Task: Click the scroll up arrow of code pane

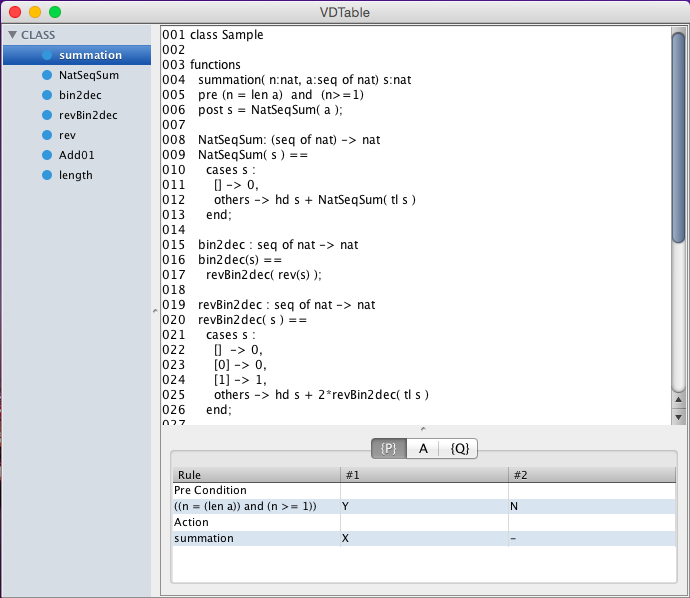Action: click(x=679, y=400)
